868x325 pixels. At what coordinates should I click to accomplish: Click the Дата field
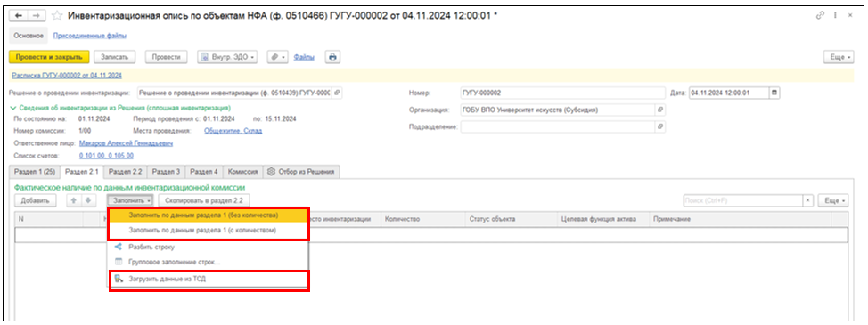click(729, 93)
